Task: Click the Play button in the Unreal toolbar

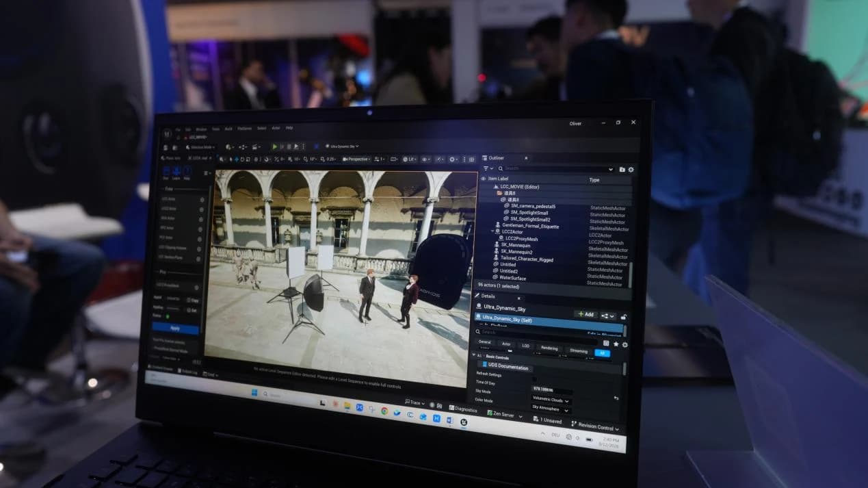Action: (x=275, y=146)
